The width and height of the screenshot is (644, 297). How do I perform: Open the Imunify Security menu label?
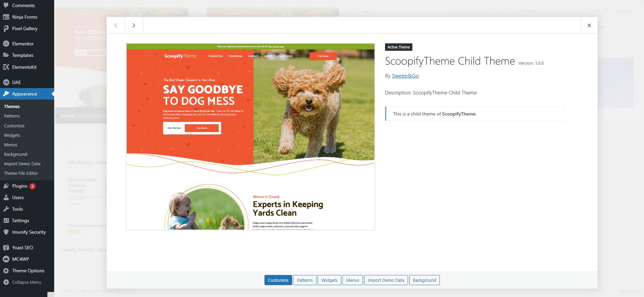tap(29, 232)
